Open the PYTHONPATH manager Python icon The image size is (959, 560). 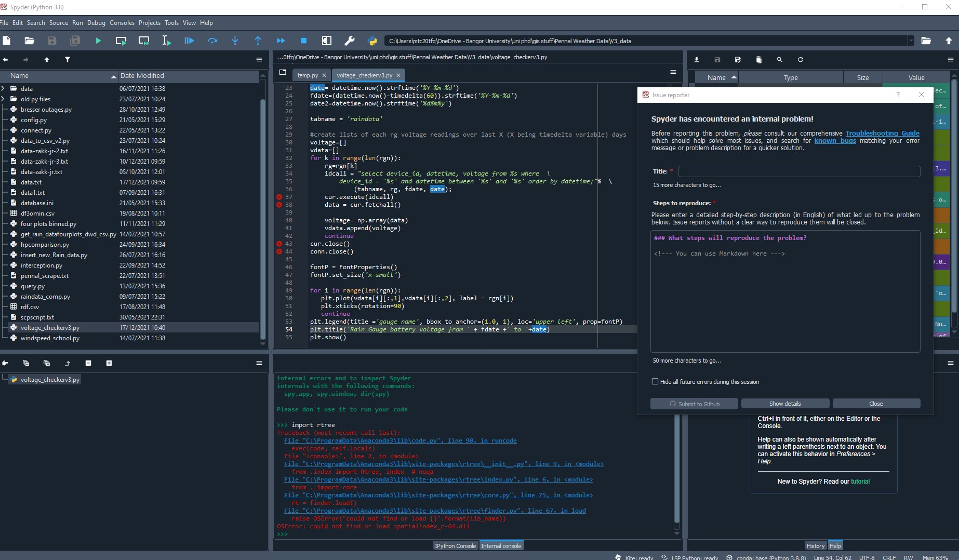tap(373, 41)
